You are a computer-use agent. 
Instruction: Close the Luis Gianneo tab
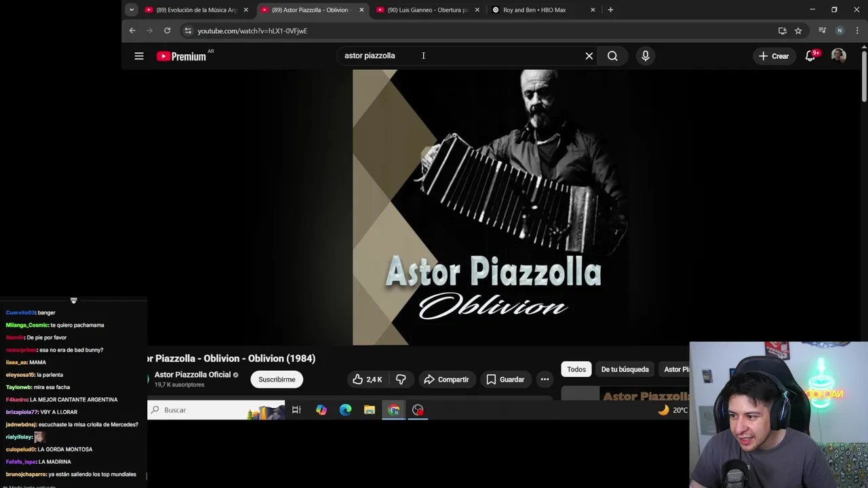(477, 10)
